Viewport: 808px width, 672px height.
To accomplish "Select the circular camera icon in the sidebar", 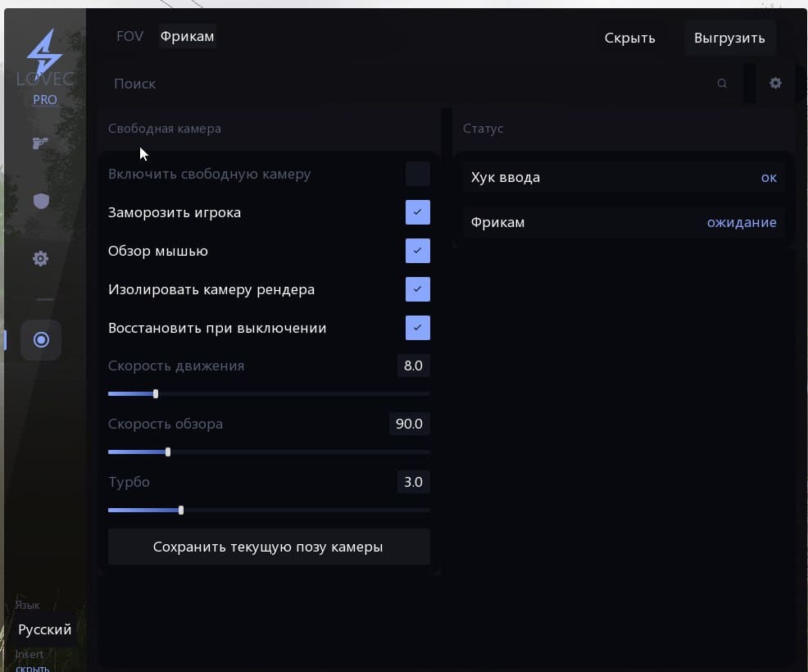I will [x=41, y=339].
